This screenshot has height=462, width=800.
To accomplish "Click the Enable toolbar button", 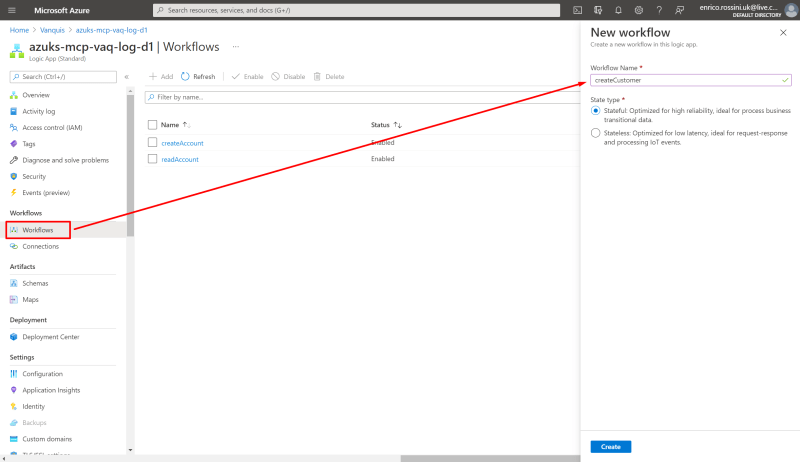I will click(x=247, y=76).
